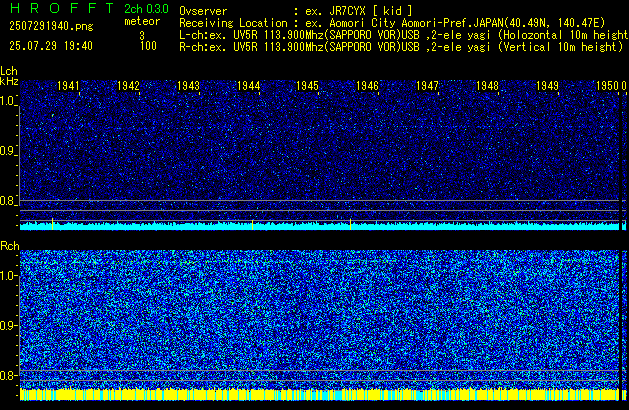Click the 1949 time marker
The width and height of the screenshot is (629, 410).
(547, 86)
